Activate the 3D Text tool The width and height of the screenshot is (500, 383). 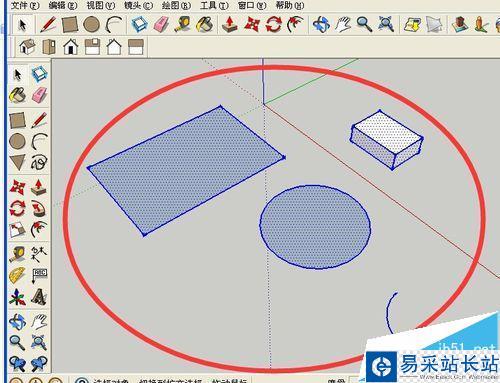tap(39, 297)
